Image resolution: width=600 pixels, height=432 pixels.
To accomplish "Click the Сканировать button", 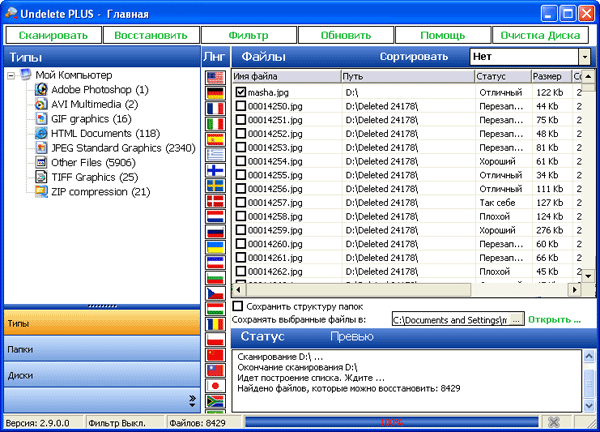I will pyautogui.click(x=53, y=35).
